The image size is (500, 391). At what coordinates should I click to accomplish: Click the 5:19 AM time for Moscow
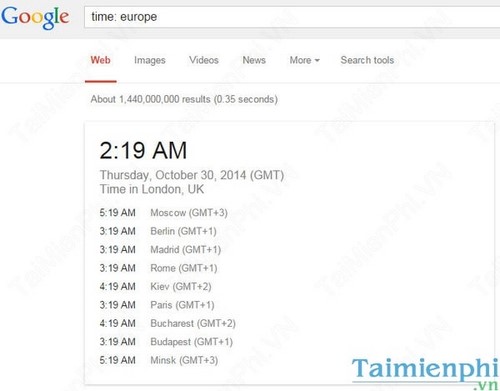pos(117,213)
